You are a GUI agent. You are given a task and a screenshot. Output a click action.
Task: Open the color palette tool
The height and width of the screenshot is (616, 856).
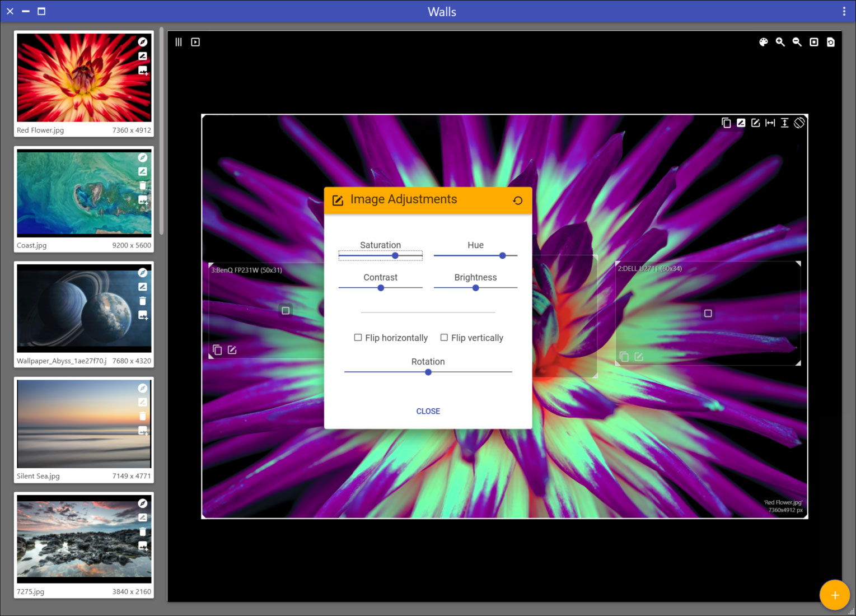[x=763, y=42]
